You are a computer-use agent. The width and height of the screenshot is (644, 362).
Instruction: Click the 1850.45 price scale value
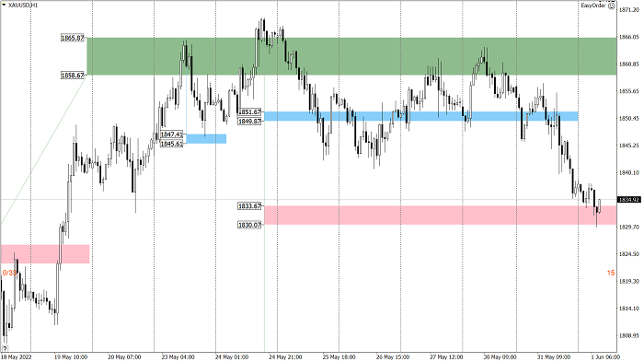click(629, 119)
